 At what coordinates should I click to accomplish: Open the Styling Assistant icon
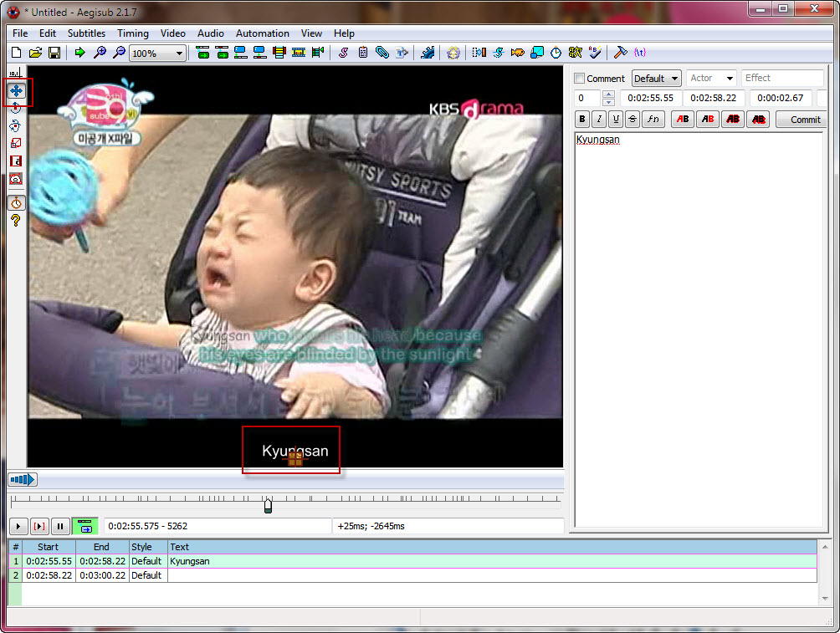pyautogui.click(x=498, y=53)
